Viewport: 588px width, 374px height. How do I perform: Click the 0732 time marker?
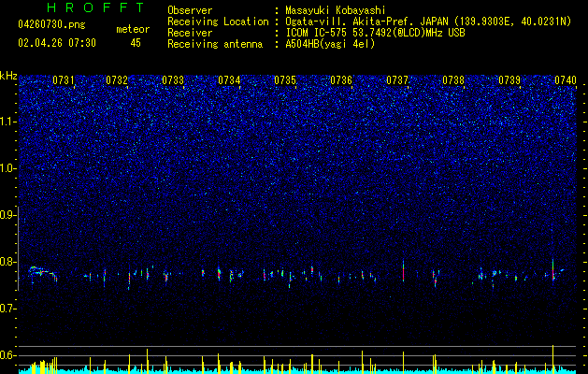click(x=117, y=80)
